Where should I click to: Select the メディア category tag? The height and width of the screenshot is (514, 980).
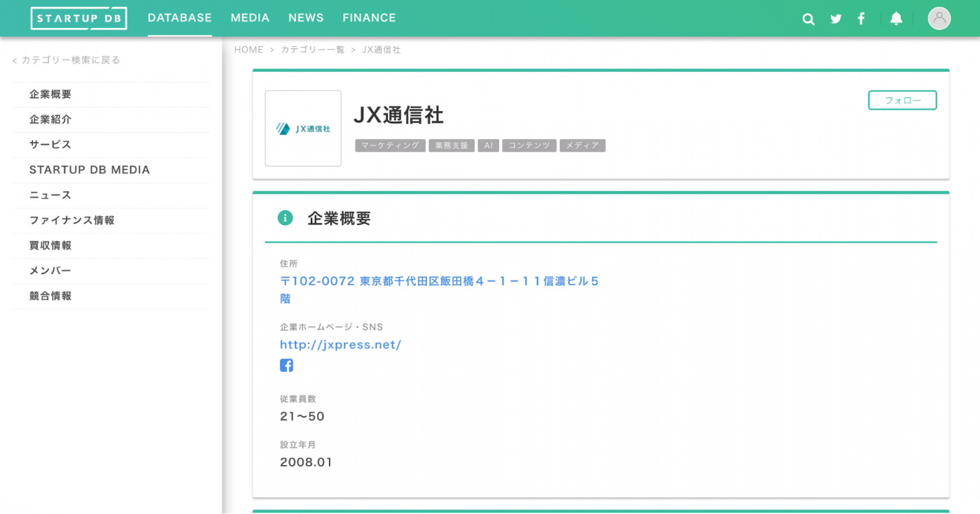click(x=582, y=145)
